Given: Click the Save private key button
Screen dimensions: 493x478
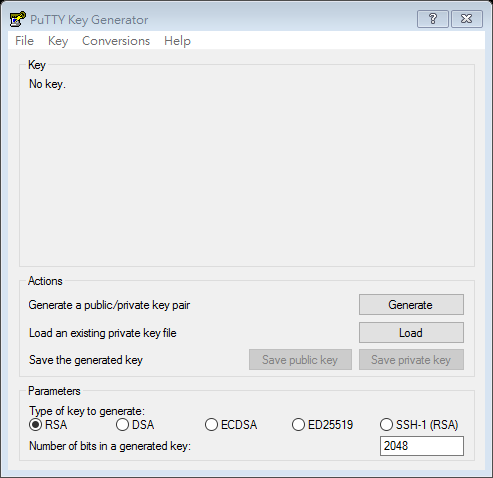Looking at the screenshot, I should coord(411,360).
